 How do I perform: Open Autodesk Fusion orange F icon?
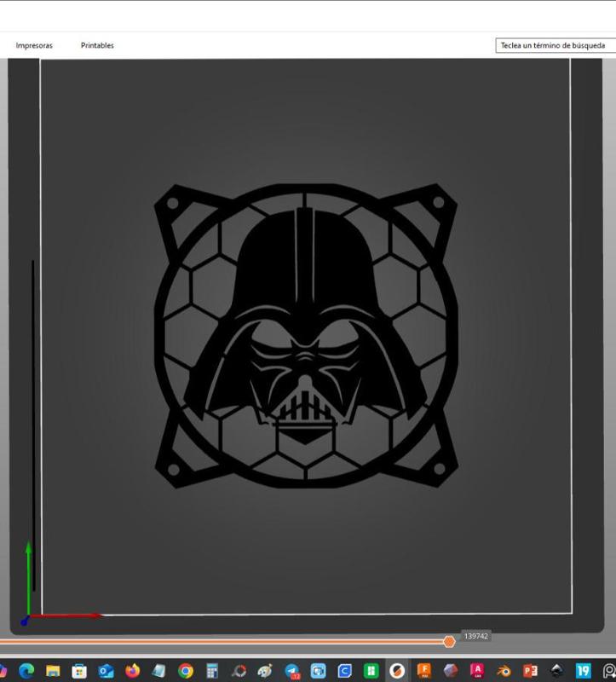click(x=423, y=671)
